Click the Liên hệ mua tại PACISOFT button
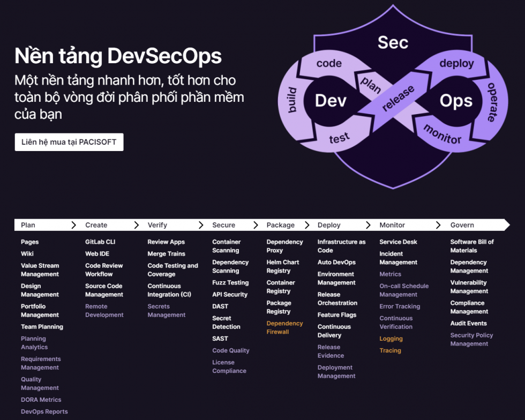 pos(69,142)
